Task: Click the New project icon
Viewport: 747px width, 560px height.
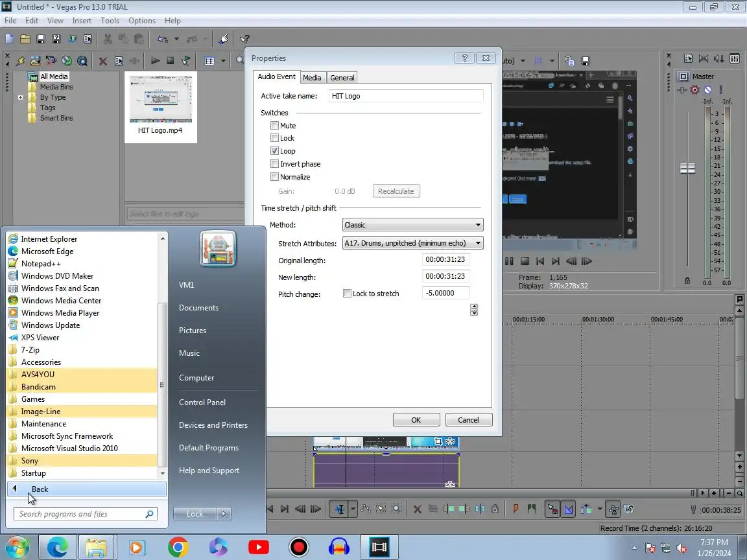Action: click(9, 39)
